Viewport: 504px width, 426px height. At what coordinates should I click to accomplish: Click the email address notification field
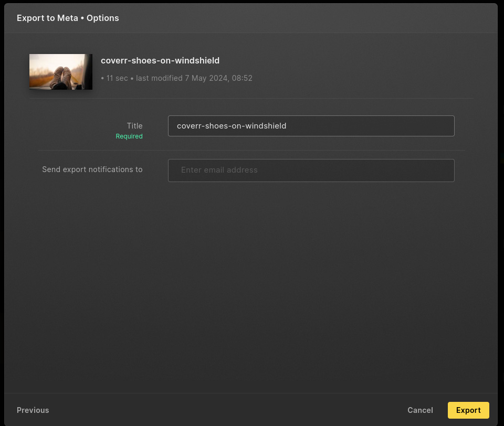pos(311,171)
